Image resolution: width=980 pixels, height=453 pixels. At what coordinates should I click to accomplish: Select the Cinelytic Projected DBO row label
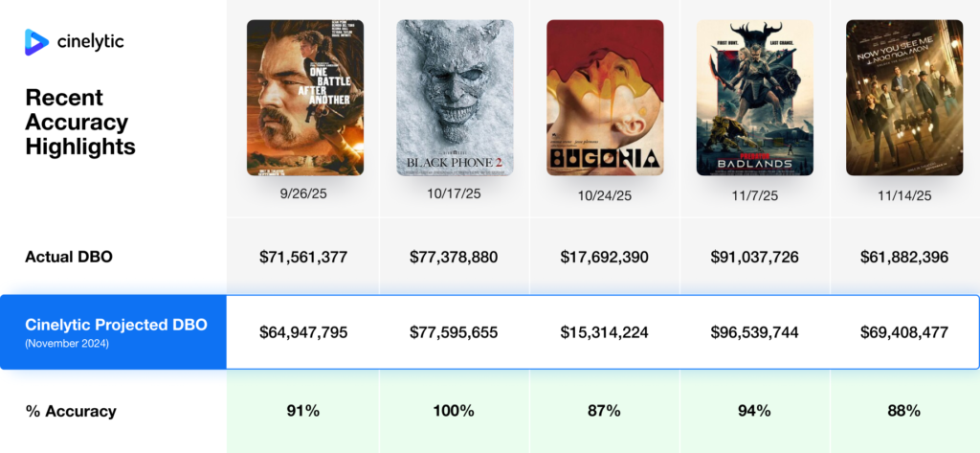[116, 325]
